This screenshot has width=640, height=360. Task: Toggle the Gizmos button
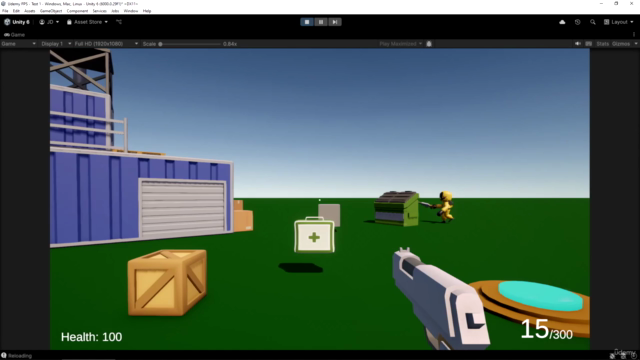(x=621, y=44)
